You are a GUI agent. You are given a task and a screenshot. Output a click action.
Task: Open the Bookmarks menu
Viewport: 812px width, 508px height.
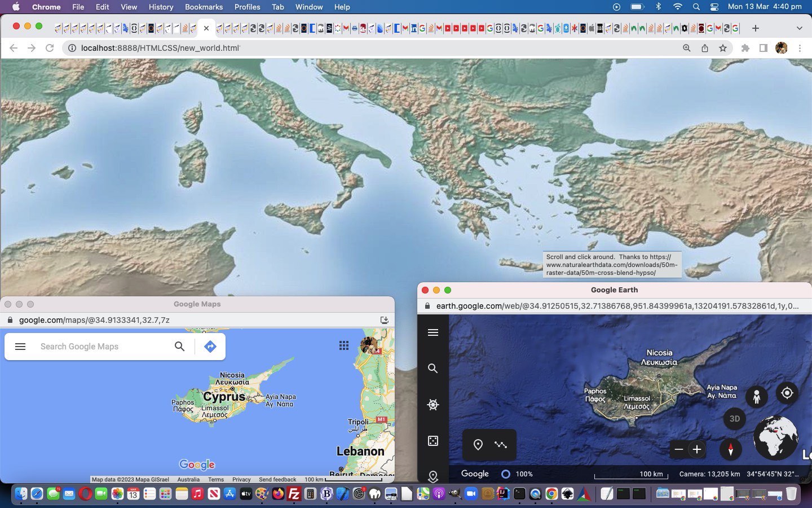click(204, 7)
